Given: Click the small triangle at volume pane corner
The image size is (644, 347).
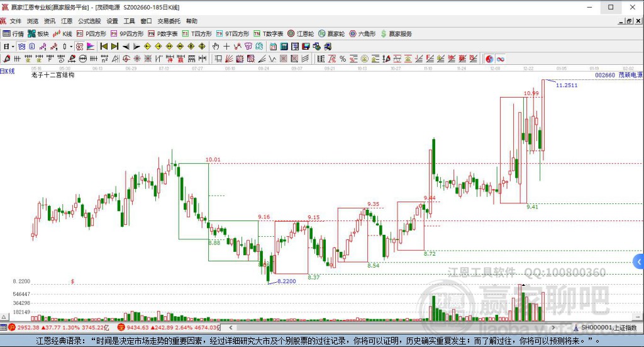Looking at the screenshot, I should click(4, 317).
